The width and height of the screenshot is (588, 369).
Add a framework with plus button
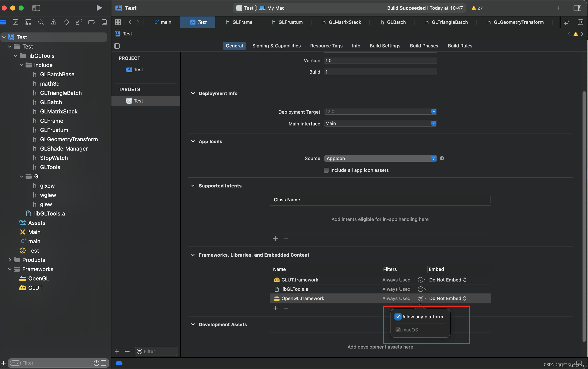point(275,308)
